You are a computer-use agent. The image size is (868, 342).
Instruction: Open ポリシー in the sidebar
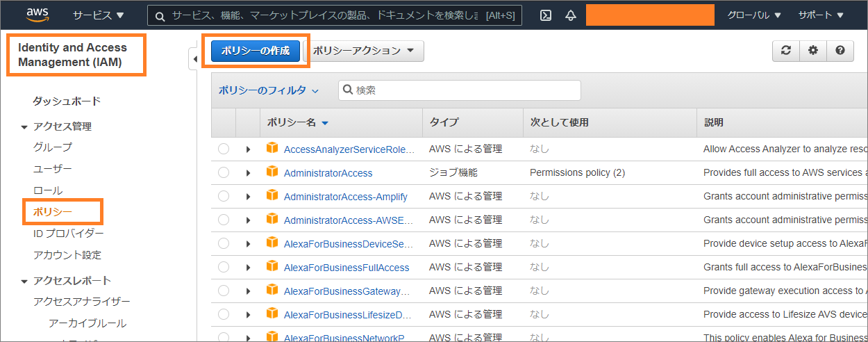tap(53, 211)
